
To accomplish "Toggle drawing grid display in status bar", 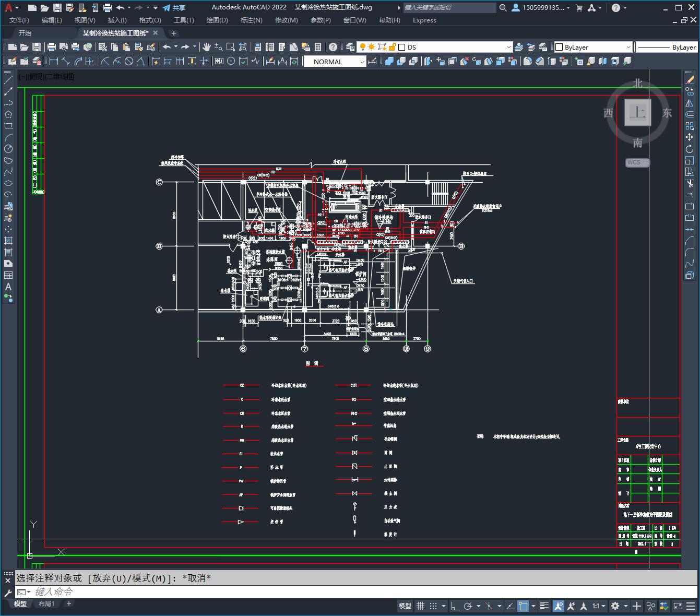I will click(420, 606).
